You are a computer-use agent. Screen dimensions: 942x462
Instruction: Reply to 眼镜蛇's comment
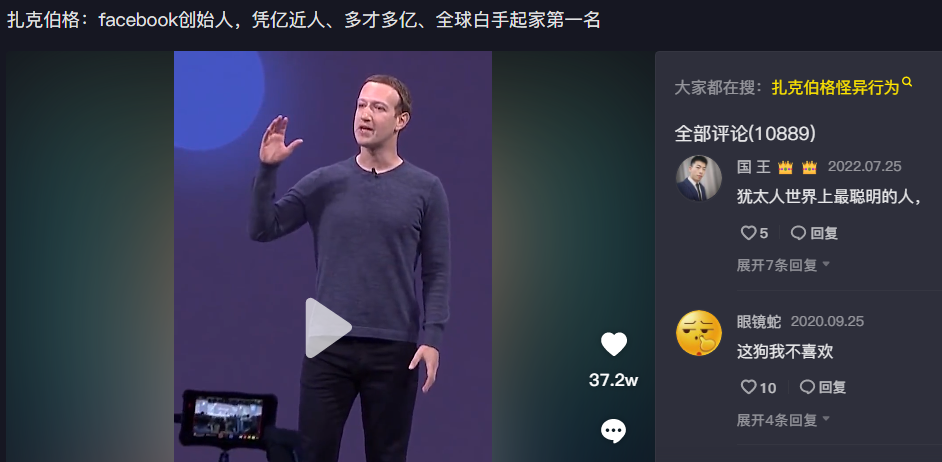823,388
